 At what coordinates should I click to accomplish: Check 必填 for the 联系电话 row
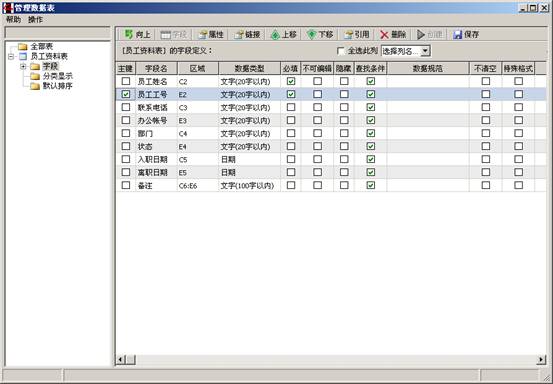point(291,107)
